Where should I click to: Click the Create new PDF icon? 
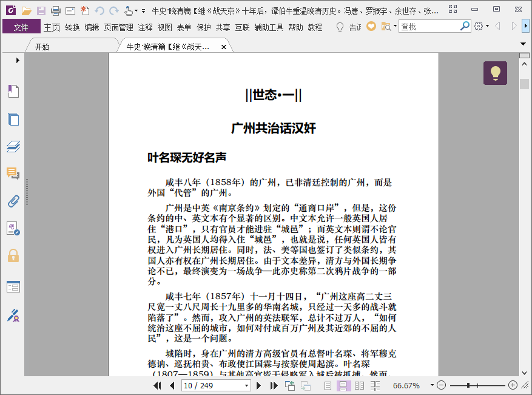(85, 11)
